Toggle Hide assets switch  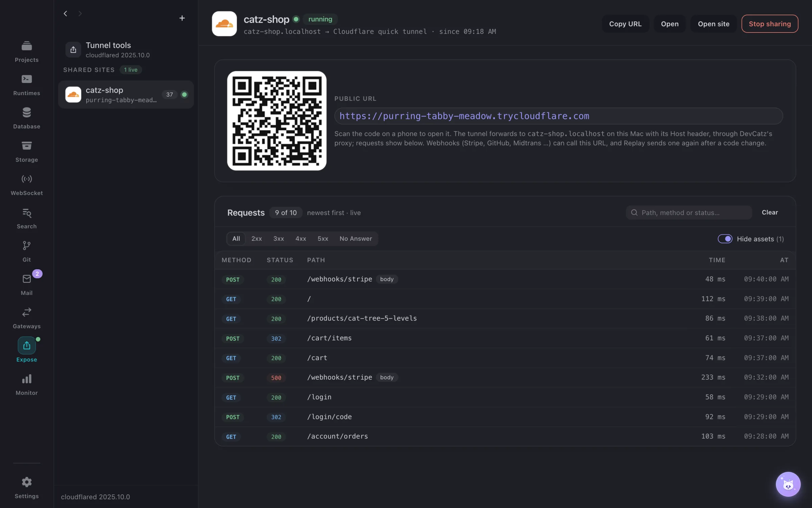tap(725, 239)
